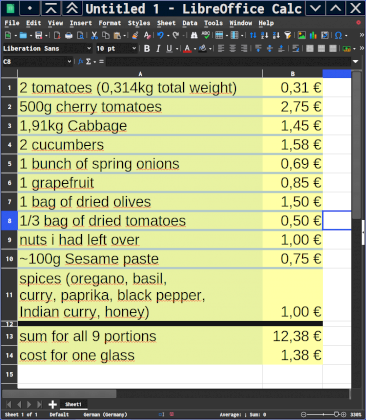This screenshot has width=366, height=420.
Task: Click the Undo arrow icon
Action: [160, 35]
